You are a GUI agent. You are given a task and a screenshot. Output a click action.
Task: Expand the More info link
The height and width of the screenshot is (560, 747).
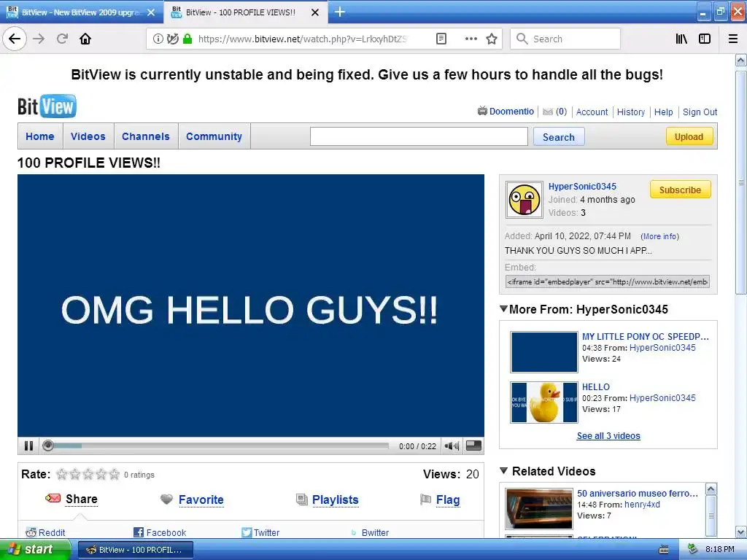(x=659, y=236)
